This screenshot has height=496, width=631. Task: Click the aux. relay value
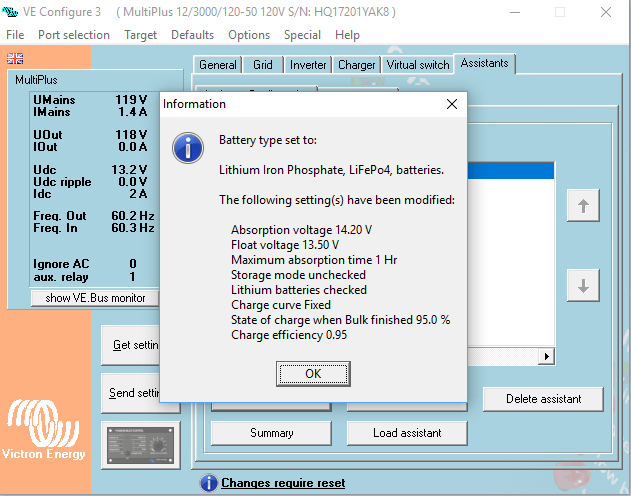(132, 277)
